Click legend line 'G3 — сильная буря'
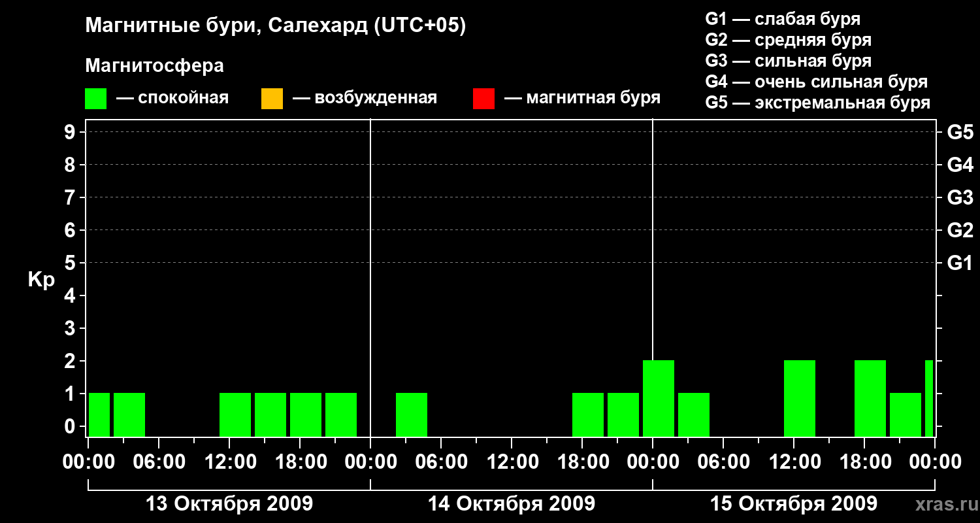The image size is (980, 523). (789, 61)
